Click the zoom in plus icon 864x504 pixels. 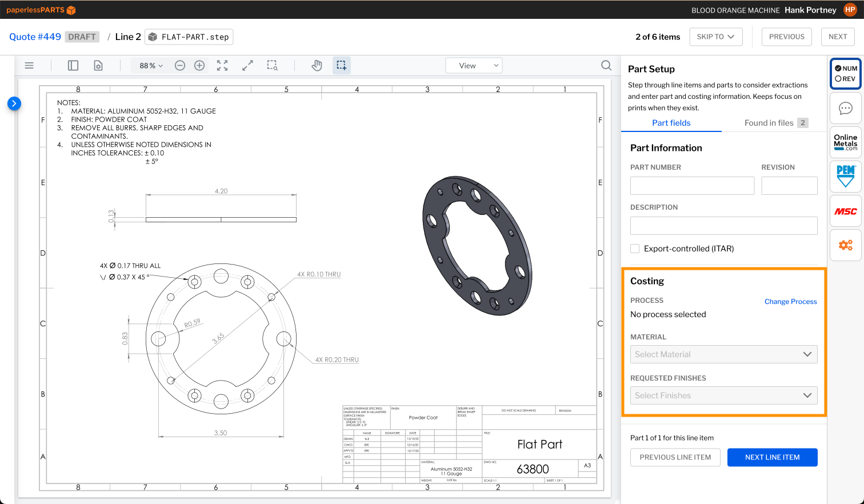tap(199, 66)
